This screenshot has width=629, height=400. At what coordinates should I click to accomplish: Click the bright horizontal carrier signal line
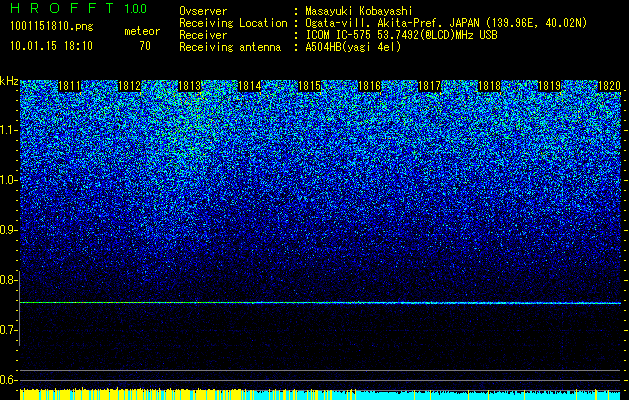[320, 303]
